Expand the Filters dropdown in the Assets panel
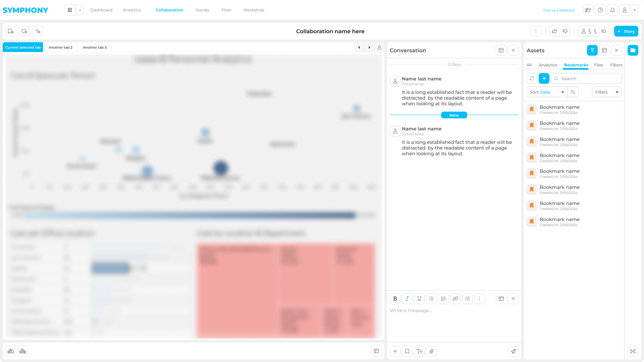The width and height of the screenshot is (644, 362). click(606, 92)
